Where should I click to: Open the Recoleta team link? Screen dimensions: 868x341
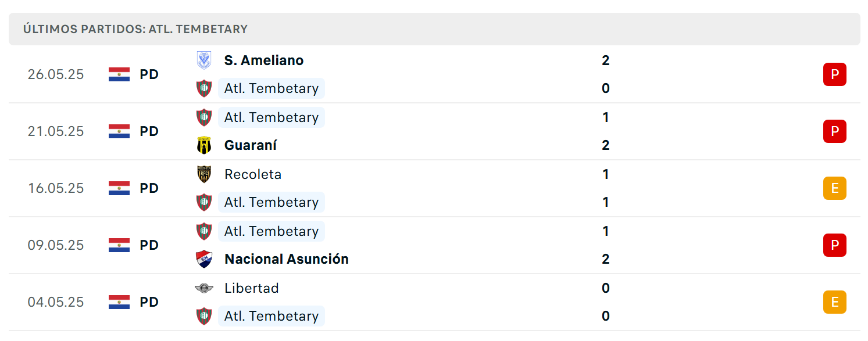pos(253,174)
